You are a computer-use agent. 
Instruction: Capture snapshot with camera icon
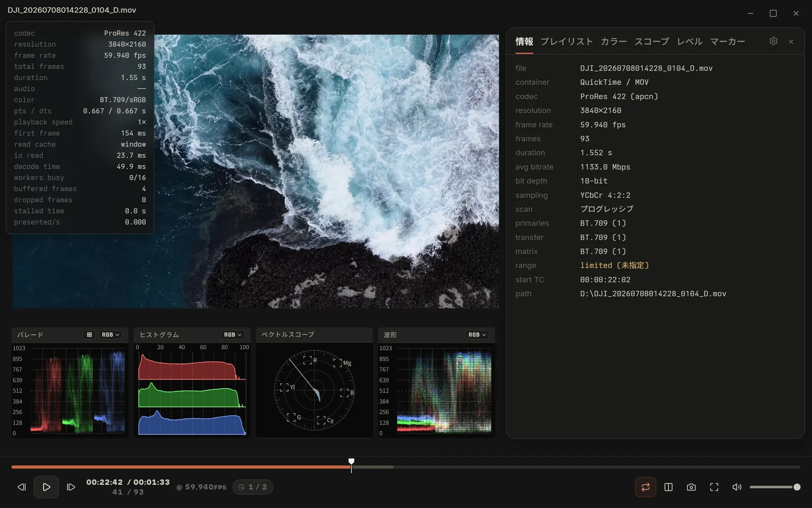pos(691,487)
